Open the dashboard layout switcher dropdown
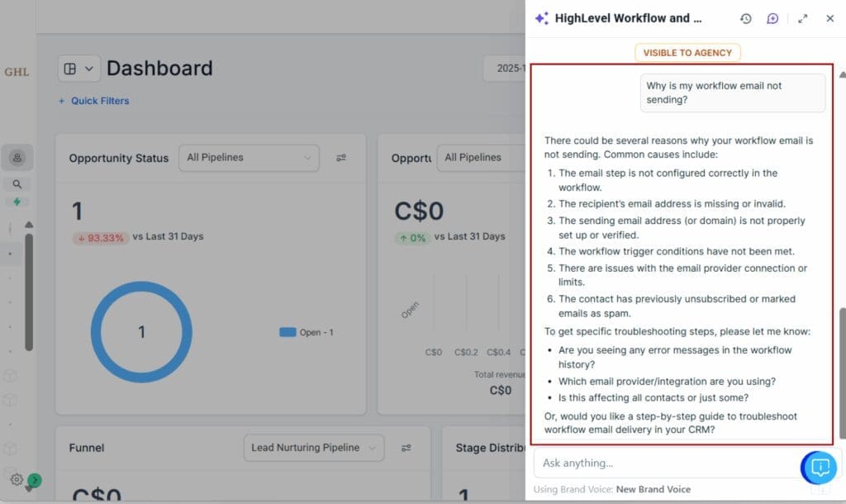The image size is (846, 504). click(x=78, y=69)
